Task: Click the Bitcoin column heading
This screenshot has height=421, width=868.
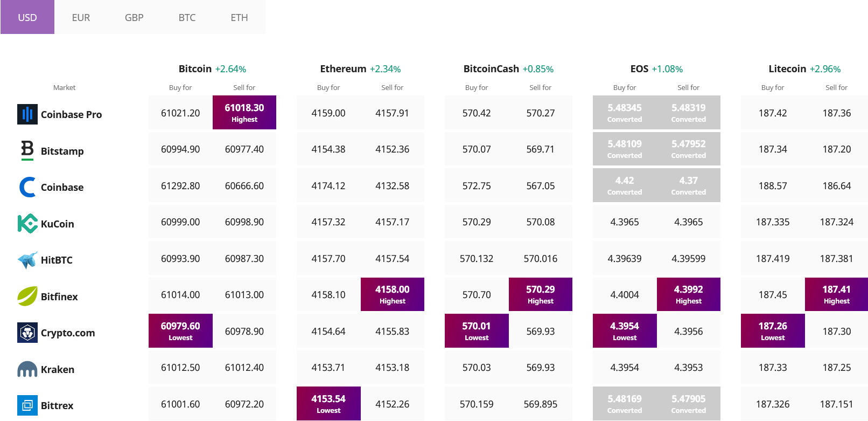Action: pos(195,68)
